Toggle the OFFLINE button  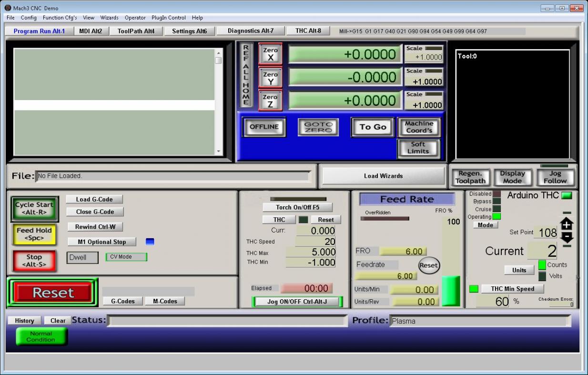pyautogui.click(x=264, y=127)
